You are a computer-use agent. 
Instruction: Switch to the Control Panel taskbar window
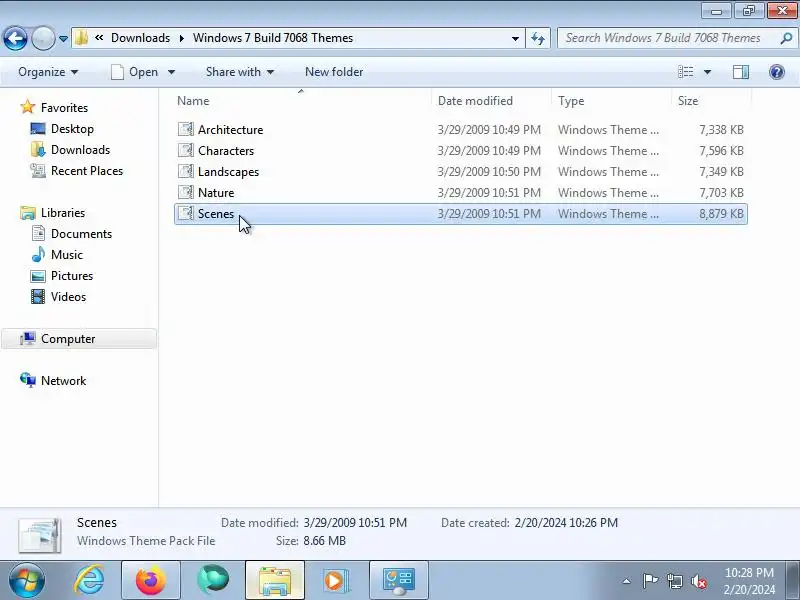[399, 580]
